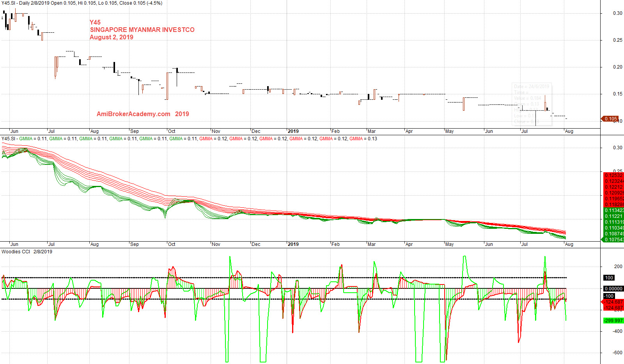This screenshot has width=624, height=364.
Task: Click the 2019 year marker on GMMA time axis
Action: [x=293, y=244]
